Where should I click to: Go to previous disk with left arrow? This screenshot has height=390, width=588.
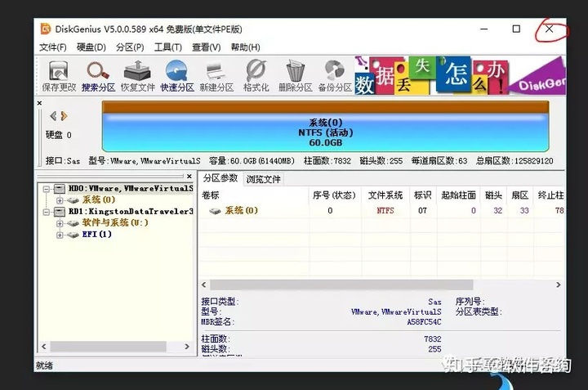coord(53,116)
